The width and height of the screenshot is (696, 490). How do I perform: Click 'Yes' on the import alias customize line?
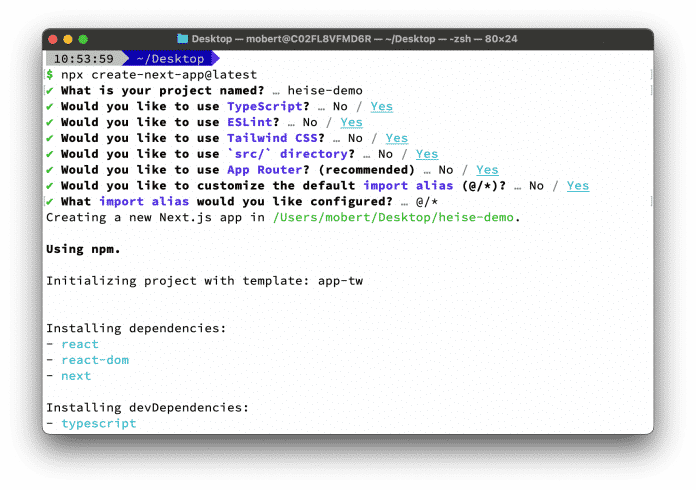coord(578,186)
